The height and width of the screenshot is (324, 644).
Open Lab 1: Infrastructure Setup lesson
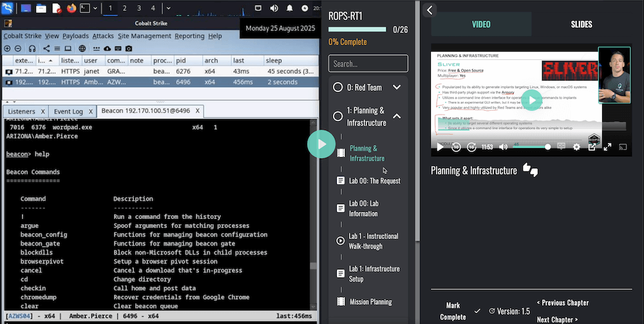374,274
